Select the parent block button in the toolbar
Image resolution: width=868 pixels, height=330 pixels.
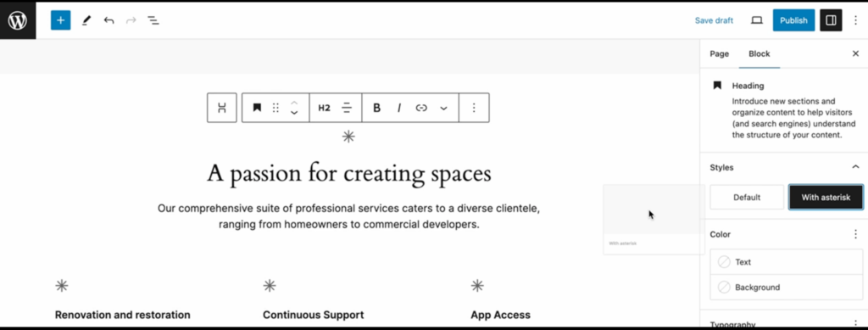(222, 108)
